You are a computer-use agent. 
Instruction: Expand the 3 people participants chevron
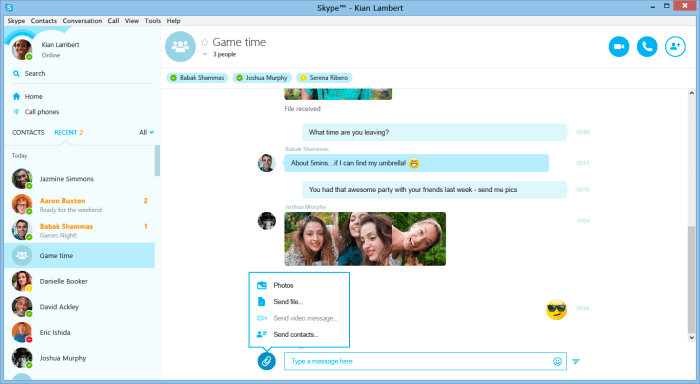coord(205,54)
